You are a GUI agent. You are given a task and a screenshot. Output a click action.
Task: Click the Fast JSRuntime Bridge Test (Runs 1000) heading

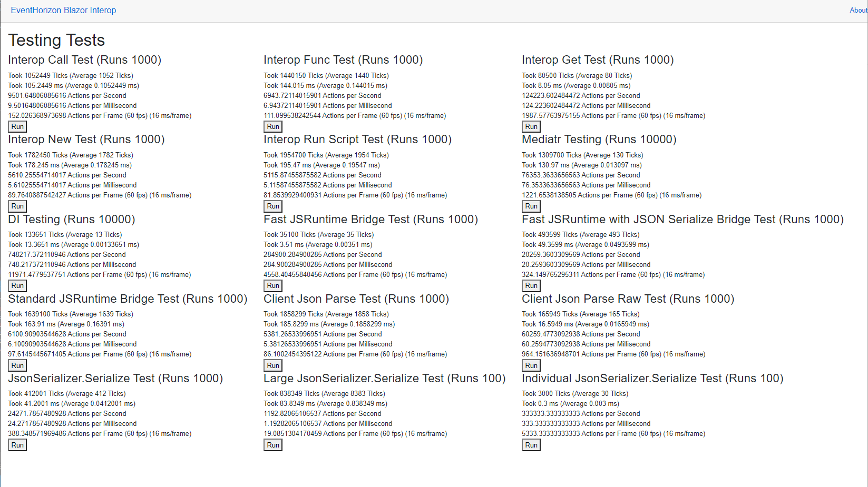(x=371, y=220)
